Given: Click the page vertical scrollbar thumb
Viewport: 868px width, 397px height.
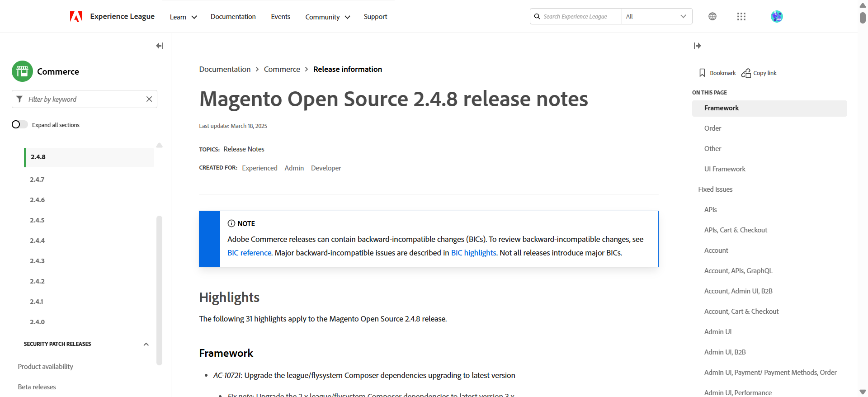Looking at the screenshot, I should pos(863,18).
